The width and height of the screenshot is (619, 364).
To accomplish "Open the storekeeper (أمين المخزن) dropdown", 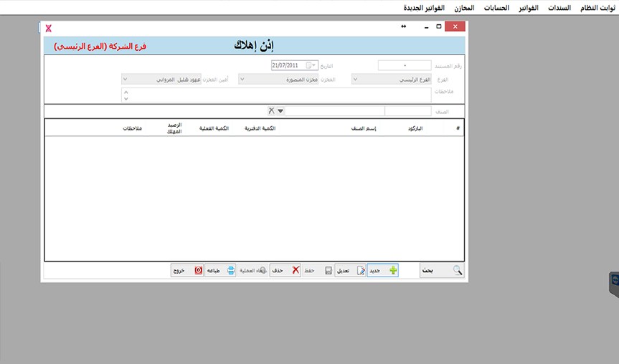I will pyautogui.click(x=126, y=80).
